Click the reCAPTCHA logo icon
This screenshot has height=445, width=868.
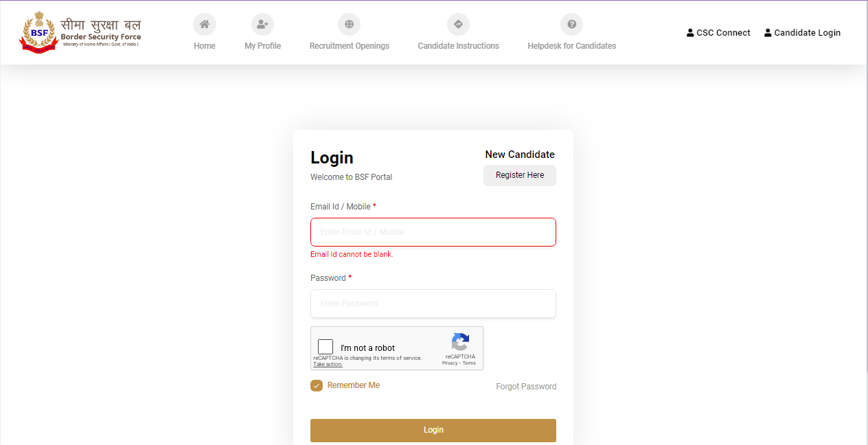coord(460,342)
